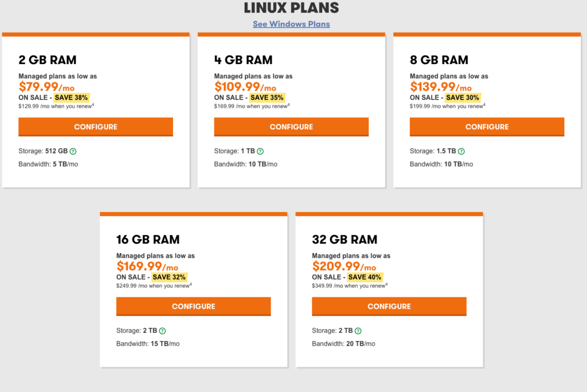Click the SAVE 40% sale badge

365,277
